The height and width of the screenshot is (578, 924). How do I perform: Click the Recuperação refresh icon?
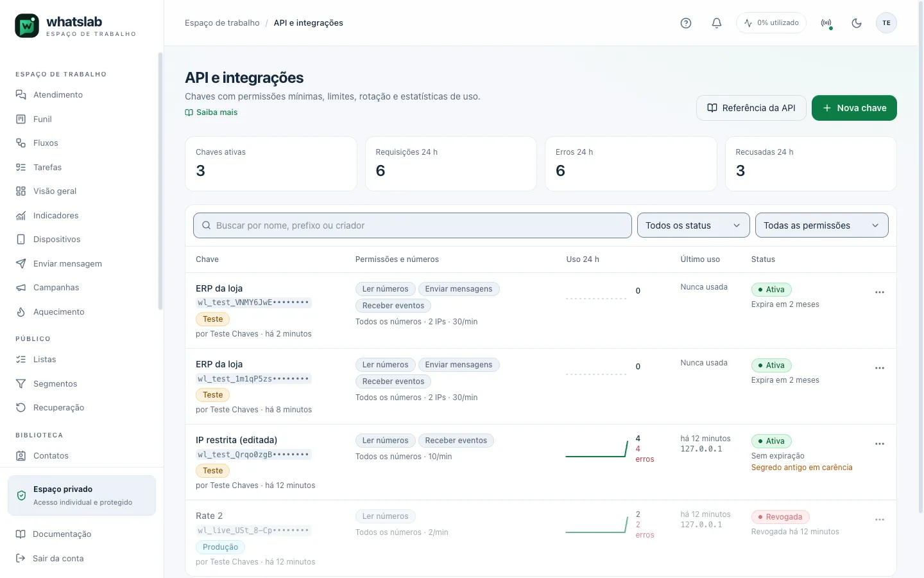coord(21,408)
